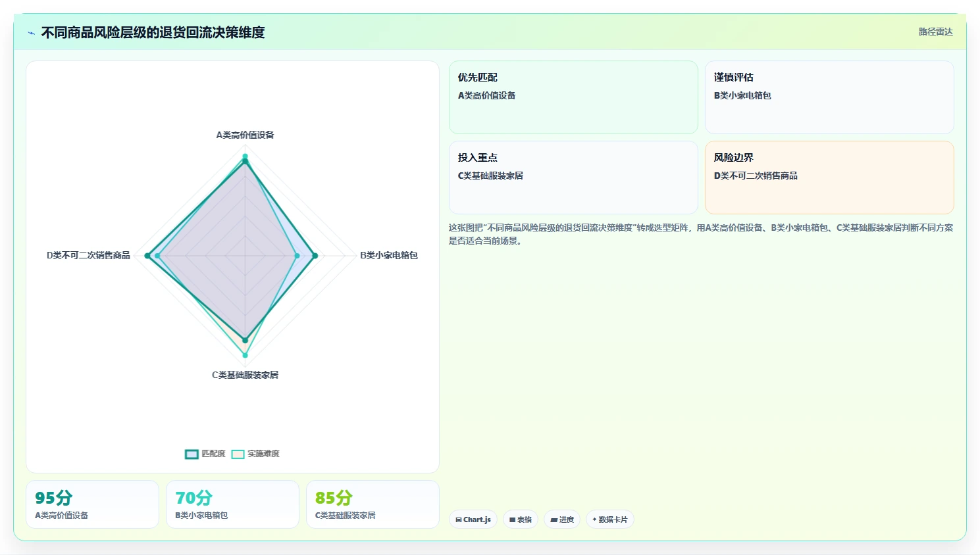Click the 95分 score card
Image resolution: width=980 pixels, height=555 pixels.
(92, 504)
